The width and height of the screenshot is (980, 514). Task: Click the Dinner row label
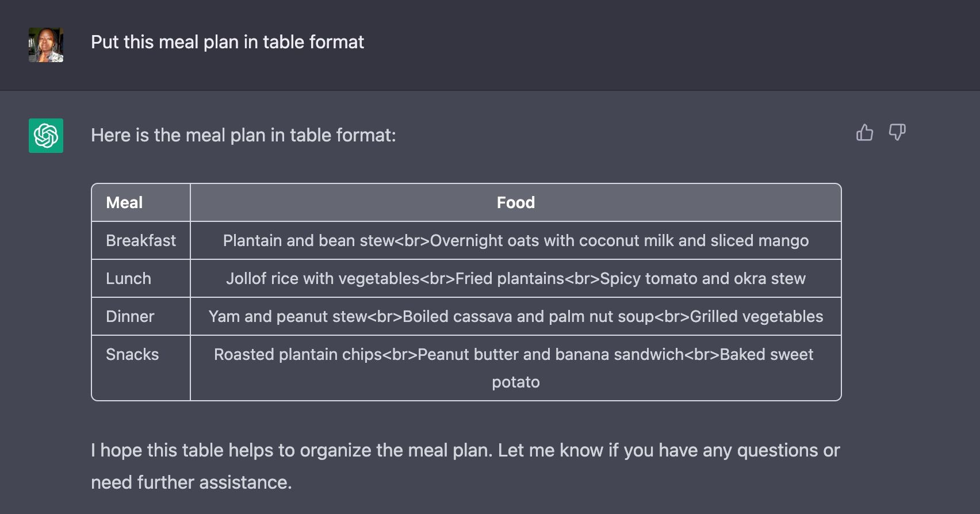point(130,316)
